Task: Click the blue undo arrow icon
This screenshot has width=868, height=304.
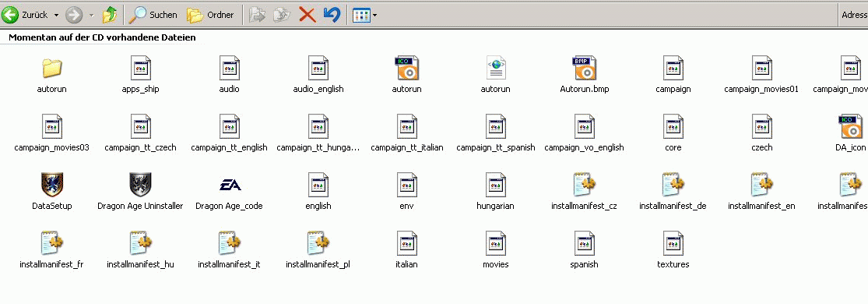Action: [x=332, y=15]
